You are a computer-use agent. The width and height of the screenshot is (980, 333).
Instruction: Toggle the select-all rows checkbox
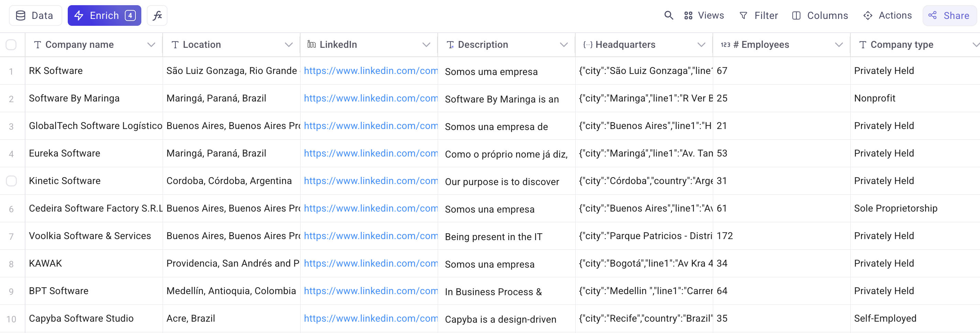point(11,45)
